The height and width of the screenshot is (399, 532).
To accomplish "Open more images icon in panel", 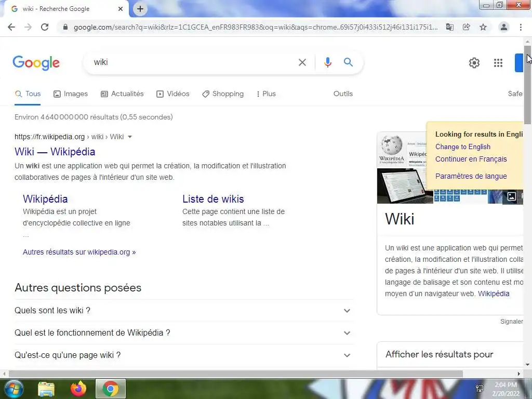I will [511, 196].
